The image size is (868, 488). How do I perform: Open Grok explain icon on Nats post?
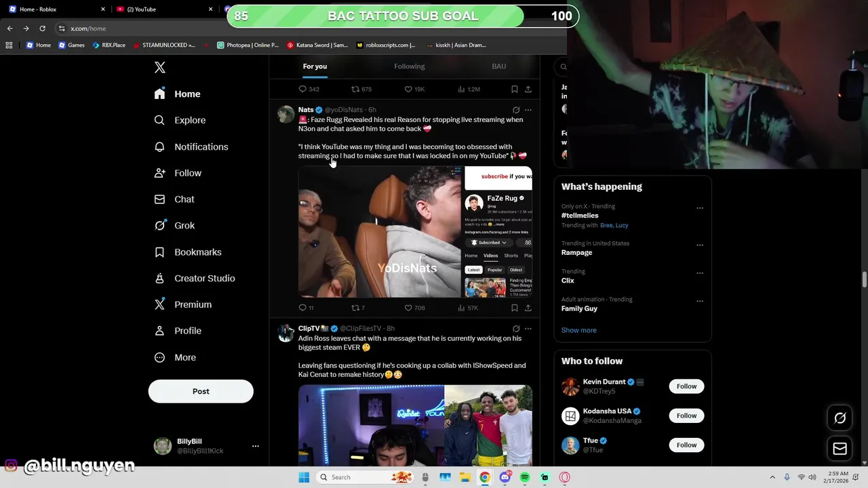pos(516,110)
